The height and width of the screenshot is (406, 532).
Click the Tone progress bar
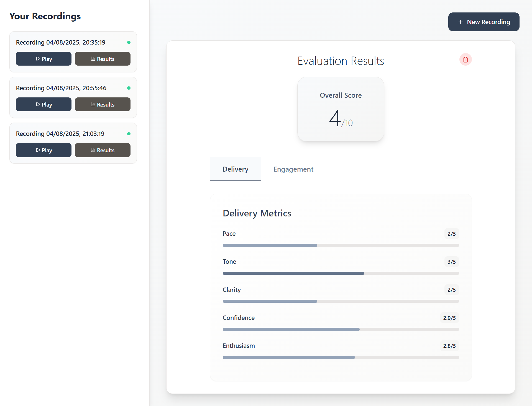(x=341, y=273)
